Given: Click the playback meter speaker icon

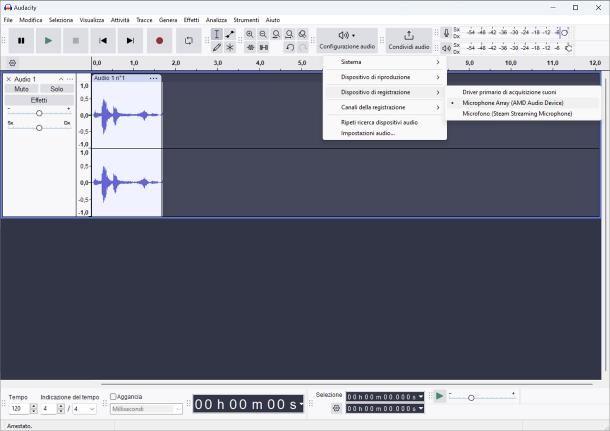Looking at the screenshot, I should (446, 48).
